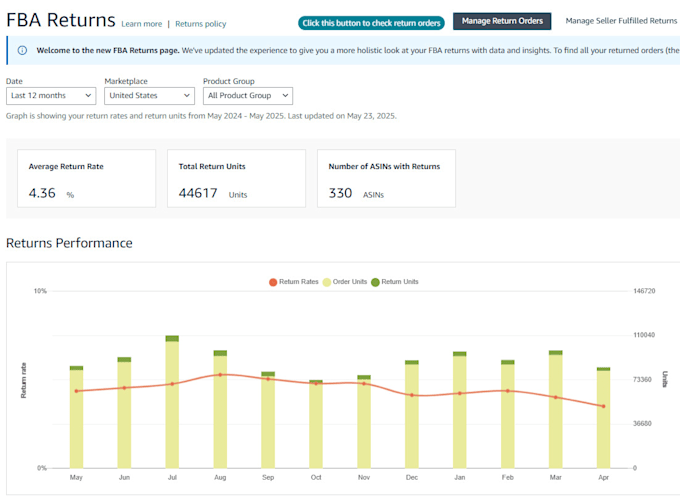Open the Date dropdown showing Last 12 months
This screenshot has height=497, width=680.
[x=51, y=96]
